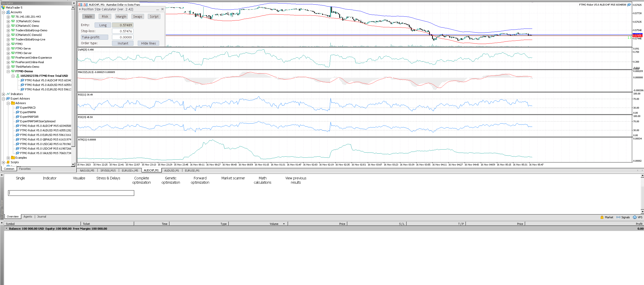
Task: Collapse the Accounts tree node
Action: [3, 12]
